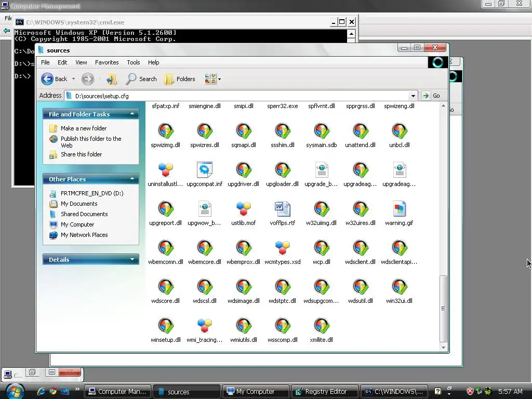
Task: Select the spwizimg.dll file icon
Action: [166, 131]
